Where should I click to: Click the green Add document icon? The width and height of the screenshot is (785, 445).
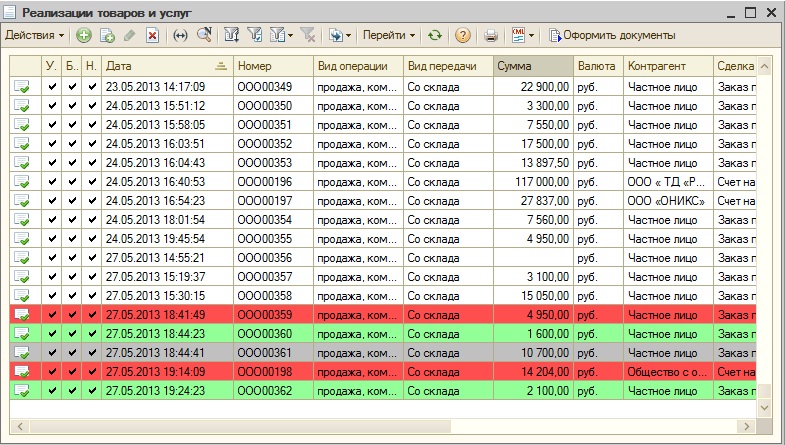[84, 36]
